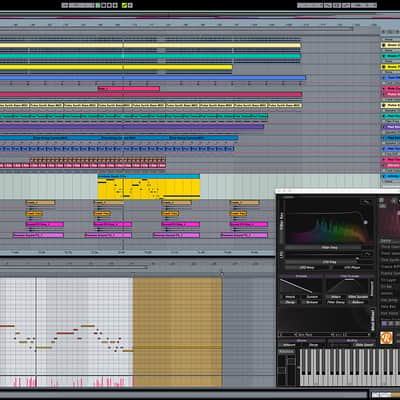This screenshot has width=400, height=400.
Task: Click the volume envelope Attack control
Action: [x=290, y=297]
